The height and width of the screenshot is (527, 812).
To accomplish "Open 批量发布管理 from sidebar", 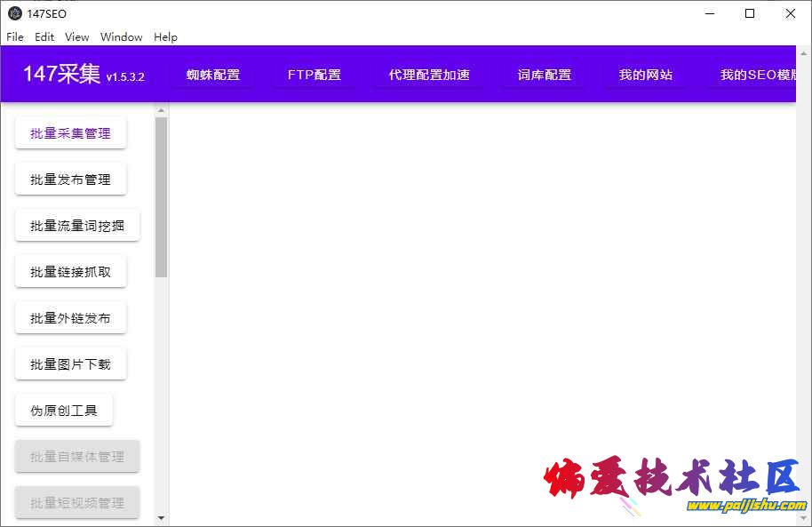I will tap(71, 180).
